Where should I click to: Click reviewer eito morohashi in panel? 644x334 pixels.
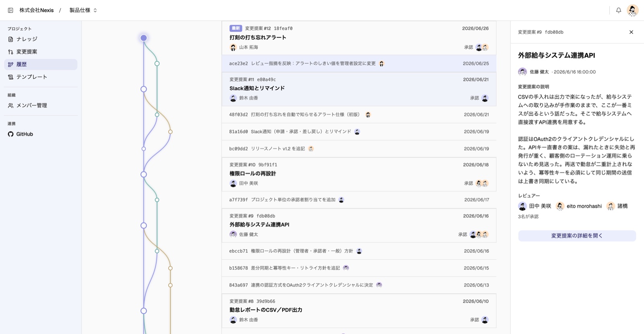click(578, 206)
